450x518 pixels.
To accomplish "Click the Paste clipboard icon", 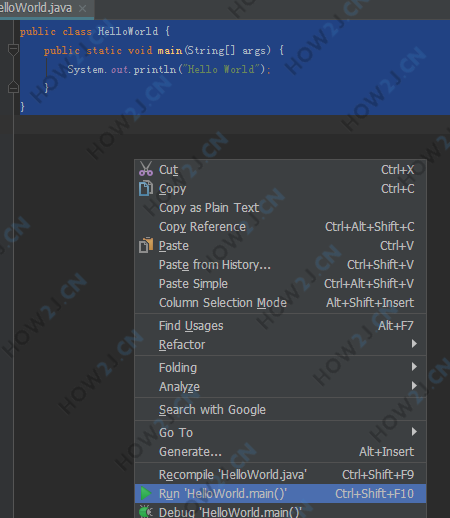I will (x=146, y=245).
